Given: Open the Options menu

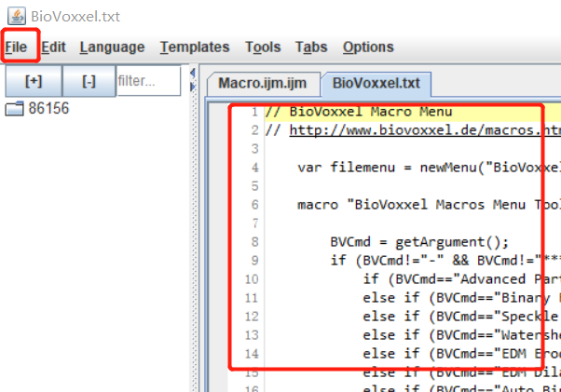Looking at the screenshot, I should point(368,47).
